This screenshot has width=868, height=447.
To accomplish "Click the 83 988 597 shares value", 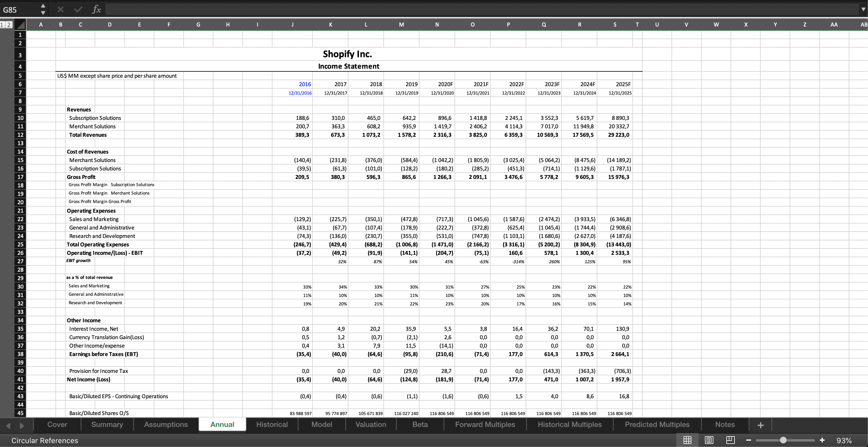I will pyautogui.click(x=300, y=413).
